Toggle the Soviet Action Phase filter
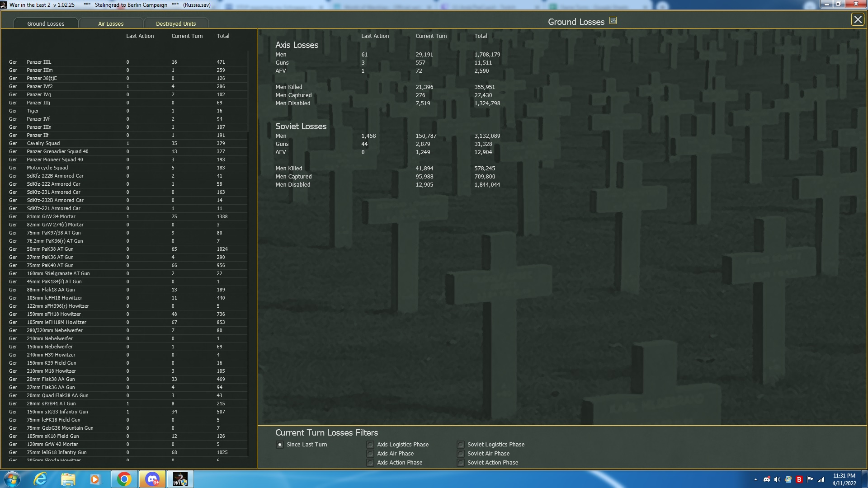This screenshot has height=488, width=868. click(x=461, y=463)
